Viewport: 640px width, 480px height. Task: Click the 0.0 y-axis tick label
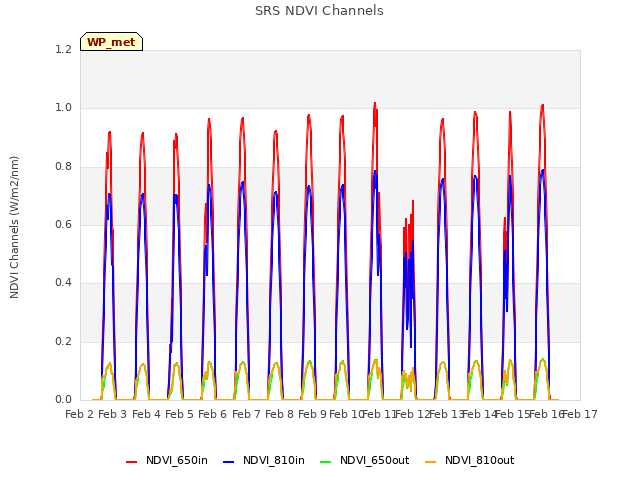[63, 399]
